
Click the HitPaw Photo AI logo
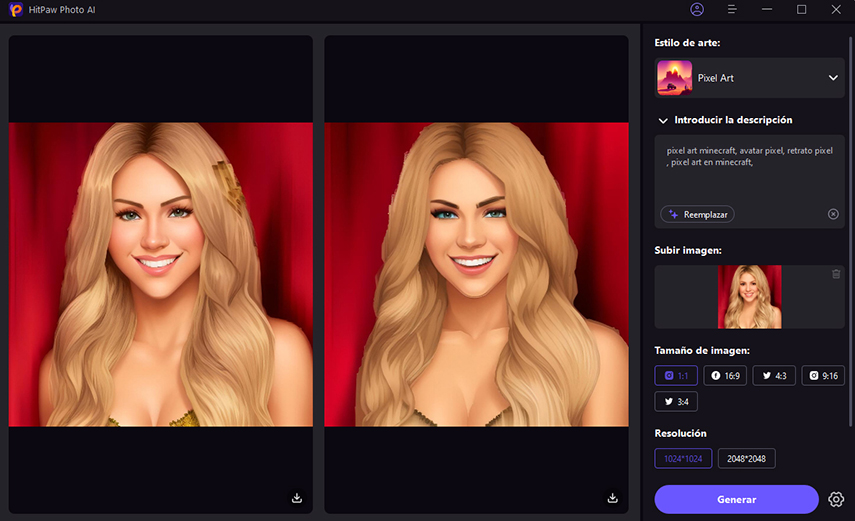click(16, 10)
